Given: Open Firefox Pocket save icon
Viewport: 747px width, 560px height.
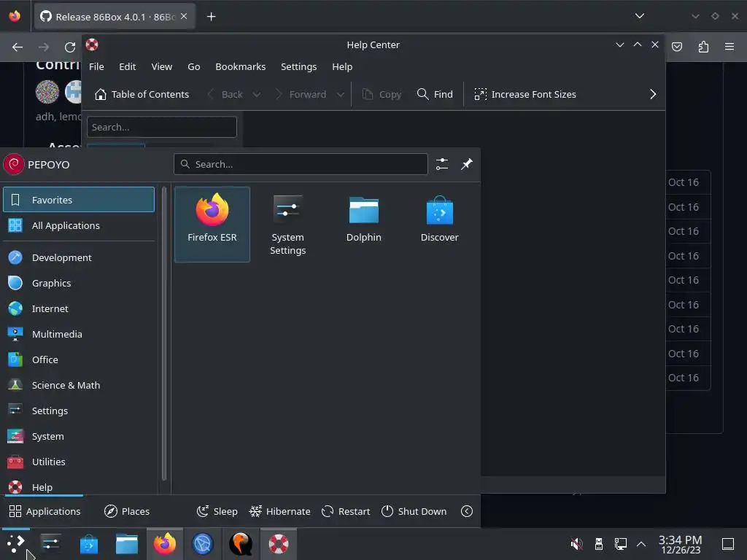Looking at the screenshot, I should click(x=677, y=47).
